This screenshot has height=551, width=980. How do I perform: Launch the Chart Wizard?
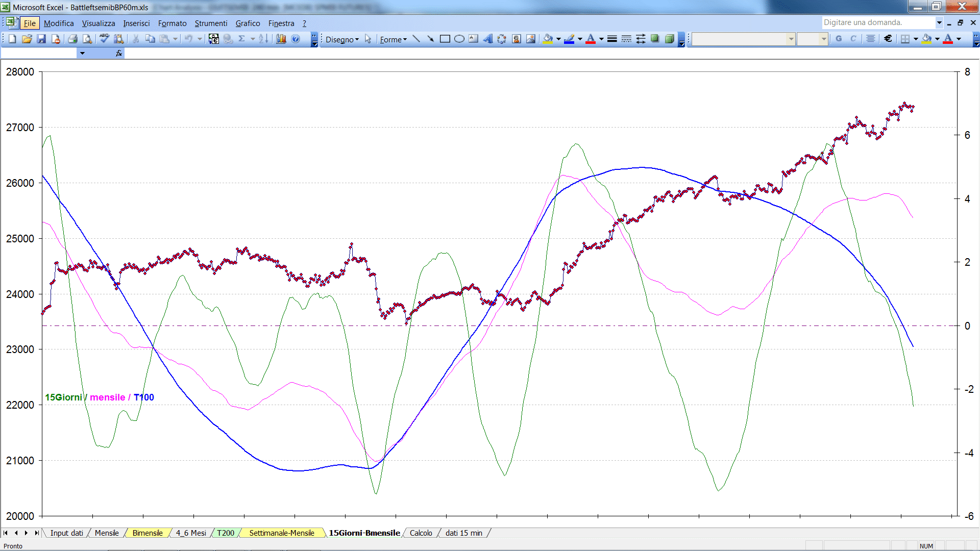(281, 39)
